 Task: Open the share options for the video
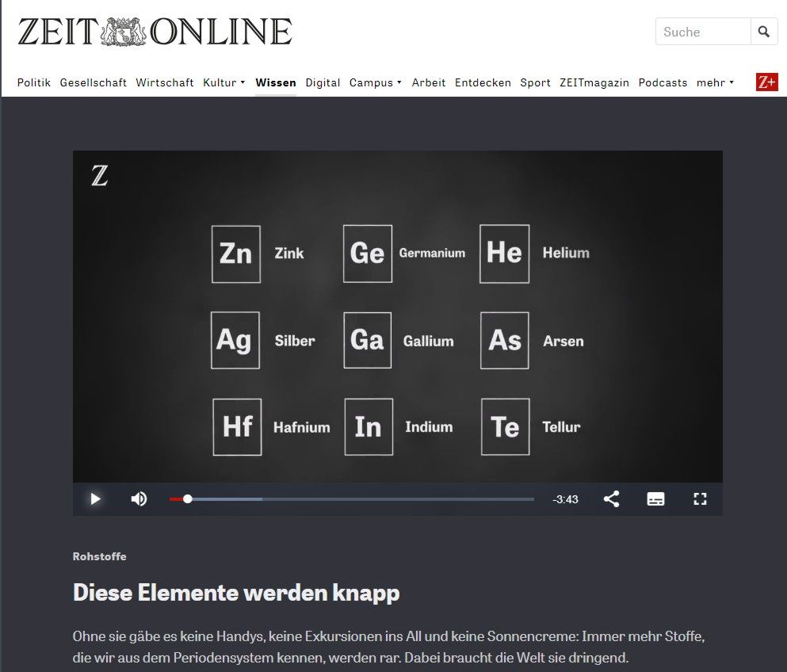[611, 498]
